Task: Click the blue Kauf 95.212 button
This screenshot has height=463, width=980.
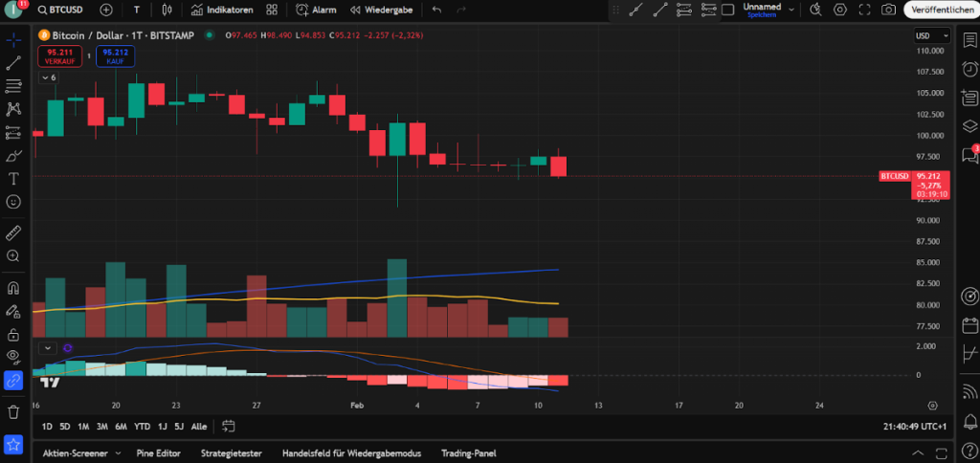Action: coord(115,56)
